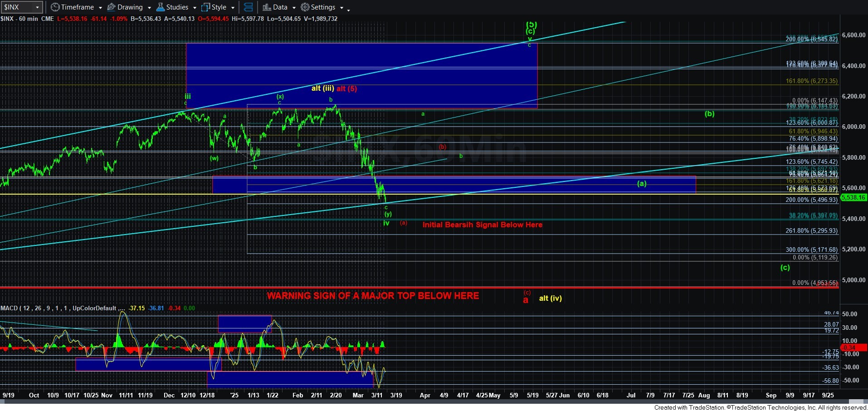The image size is (868, 411).
Task: Expand the Style dropdown arrow
Action: 233,8
